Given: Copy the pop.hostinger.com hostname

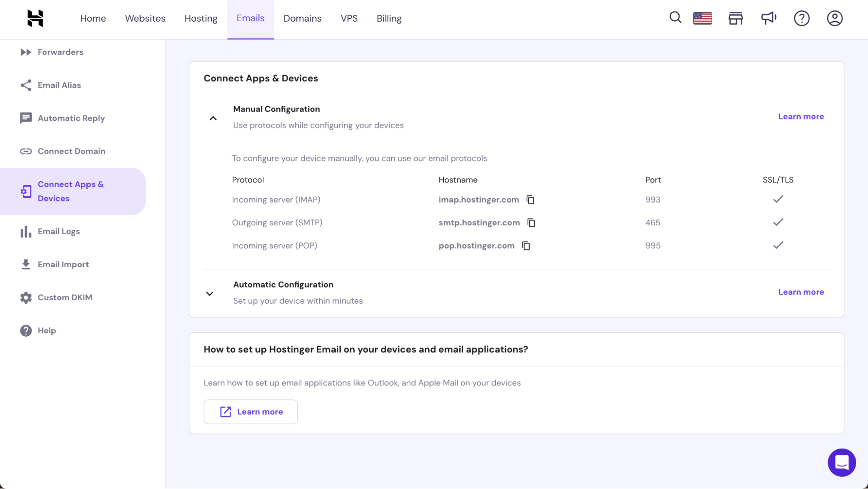Looking at the screenshot, I should coord(526,246).
